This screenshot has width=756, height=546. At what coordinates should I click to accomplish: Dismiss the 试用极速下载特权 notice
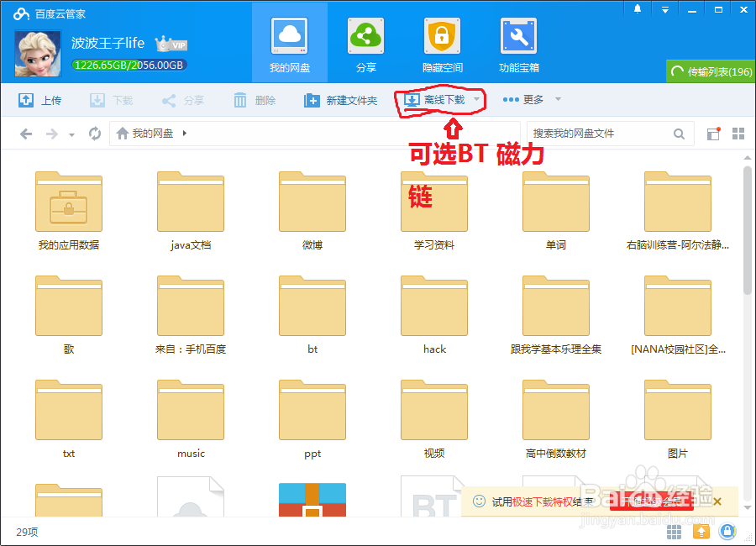tap(717, 501)
